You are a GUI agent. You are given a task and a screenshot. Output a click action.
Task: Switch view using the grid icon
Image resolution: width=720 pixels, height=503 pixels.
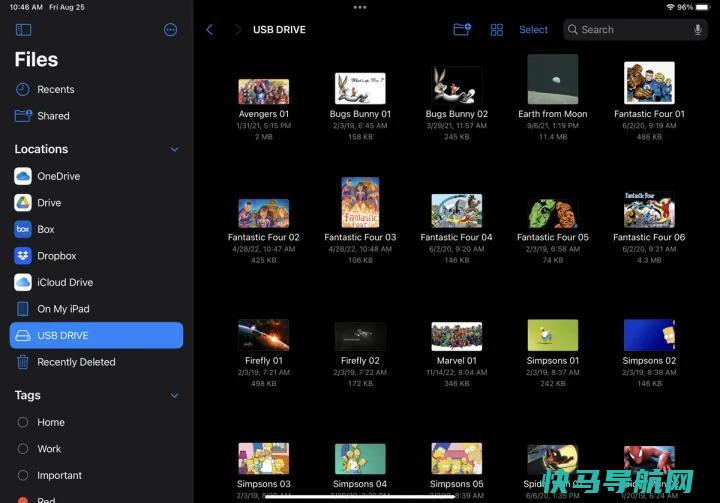coord(497,30)
